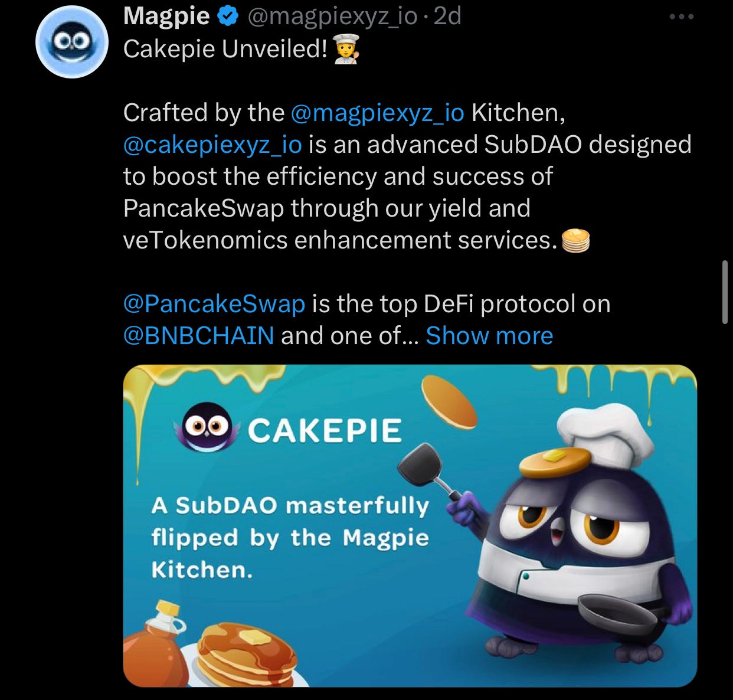Image resolution: width=733 pixels, height=700 pixels.
Task: Click the @magpiexyz_io handle in the header
Action: tap(333, 17)
